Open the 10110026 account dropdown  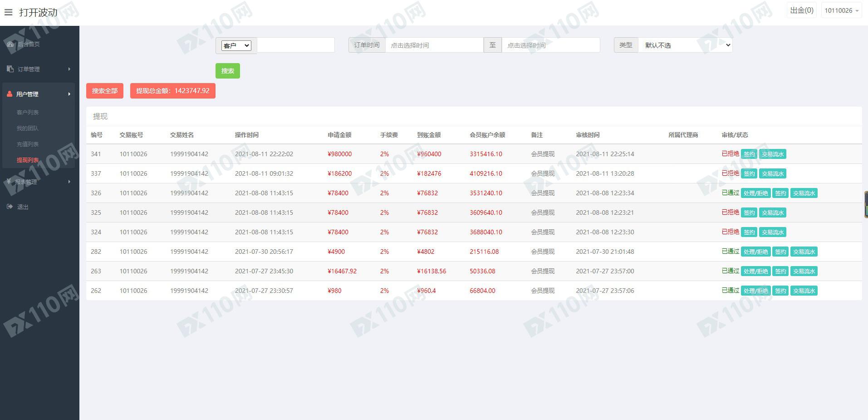coord(842,10)
